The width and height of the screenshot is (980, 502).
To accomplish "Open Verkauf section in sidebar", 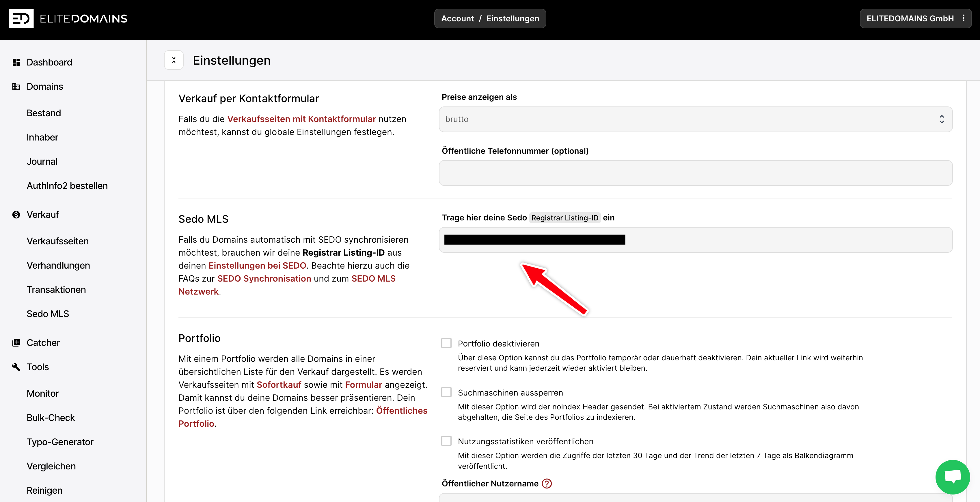I will click(x=43, y=215).
